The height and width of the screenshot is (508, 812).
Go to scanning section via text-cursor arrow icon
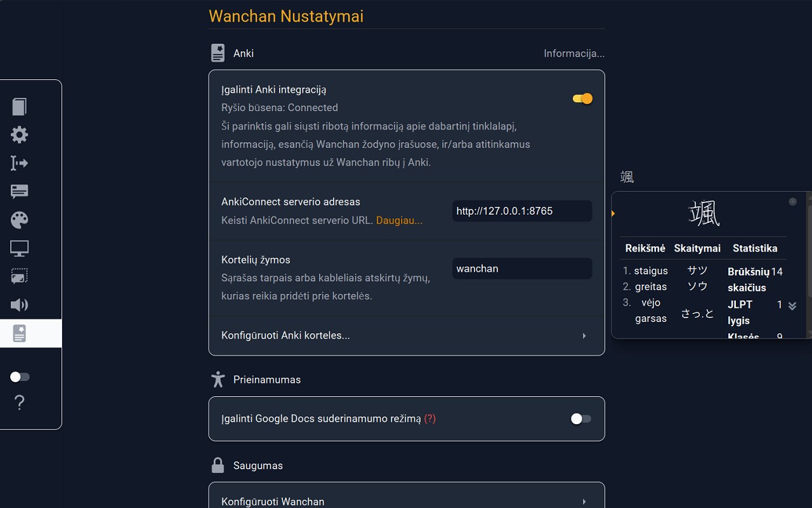[x=20, y=163]
